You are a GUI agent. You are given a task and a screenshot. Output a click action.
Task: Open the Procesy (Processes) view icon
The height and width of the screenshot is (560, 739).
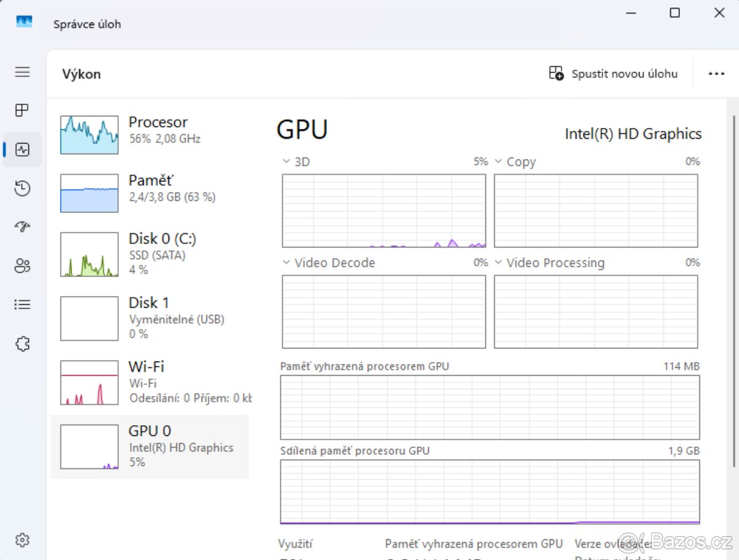point(22,110)
